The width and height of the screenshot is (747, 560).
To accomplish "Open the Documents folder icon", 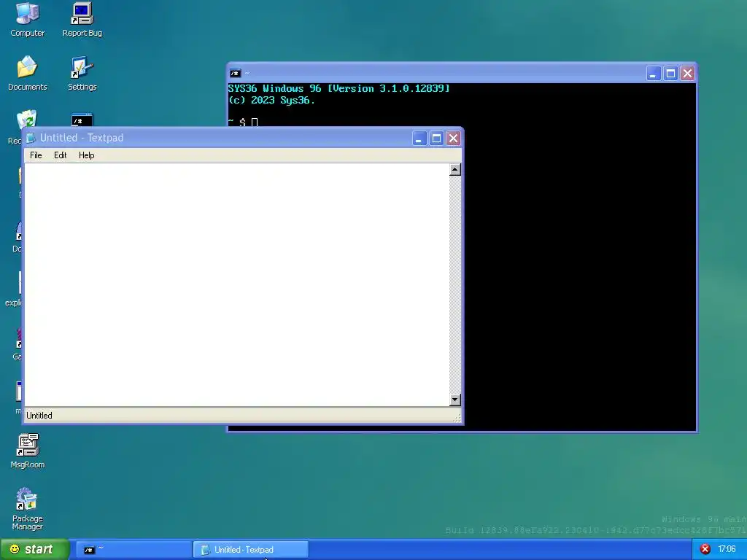I will [x=27, y=74].
